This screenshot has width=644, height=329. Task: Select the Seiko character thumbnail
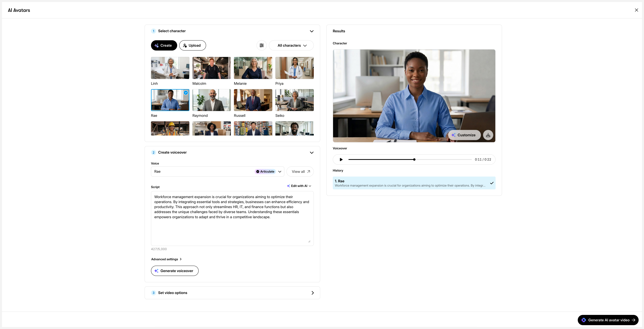[x=295, y=100]
